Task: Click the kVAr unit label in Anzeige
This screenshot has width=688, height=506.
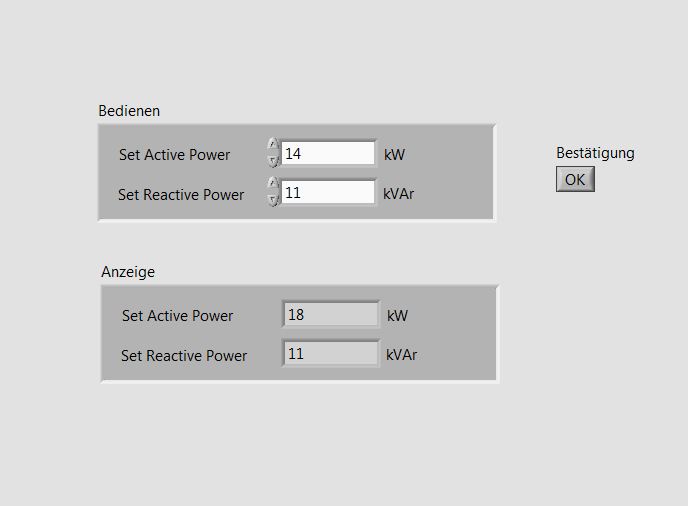Action: [401, 355]
